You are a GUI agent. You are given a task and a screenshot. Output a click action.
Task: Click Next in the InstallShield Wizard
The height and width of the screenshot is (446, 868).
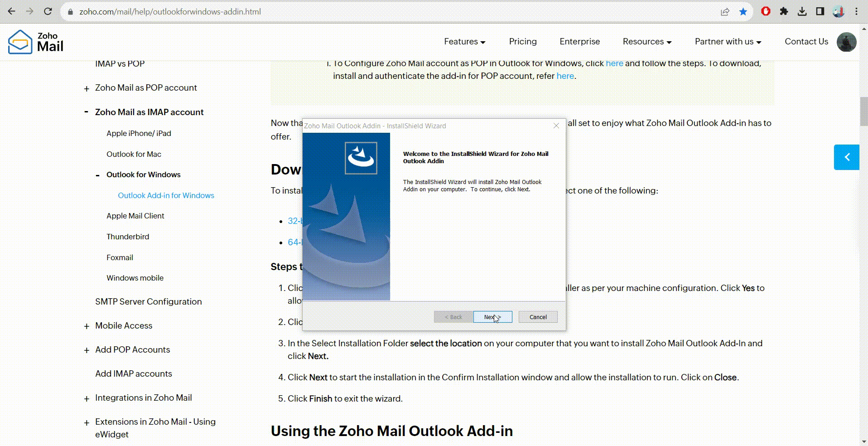point(492,317)
